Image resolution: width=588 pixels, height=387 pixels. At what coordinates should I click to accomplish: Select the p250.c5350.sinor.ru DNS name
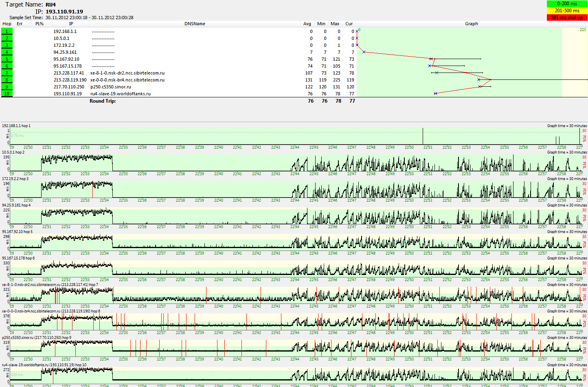[111, 87]
